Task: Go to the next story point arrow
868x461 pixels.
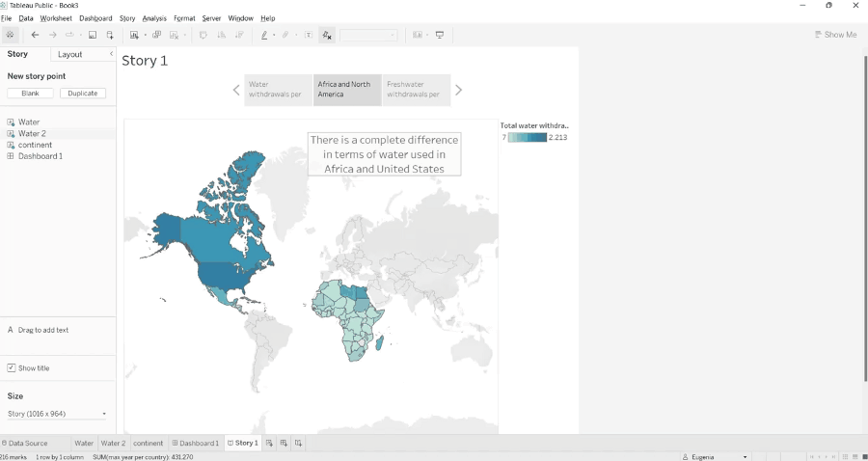Action: [458, 90]
